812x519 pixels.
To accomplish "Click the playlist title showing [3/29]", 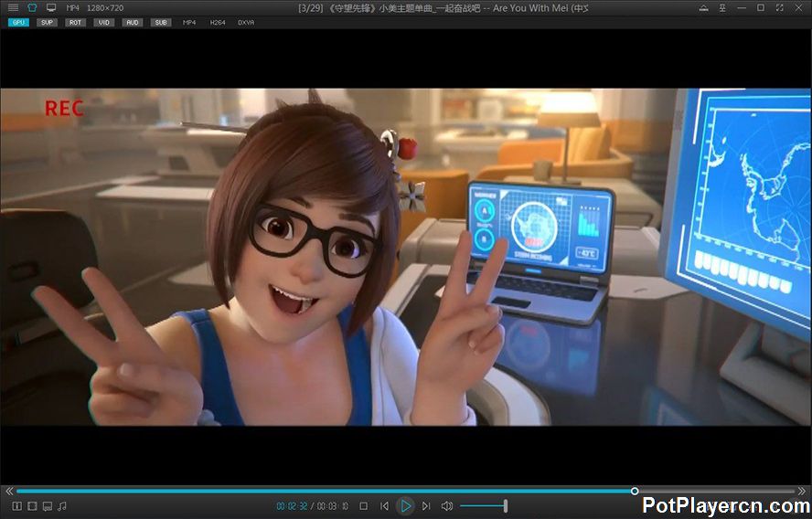I will [x=443, y=8].
